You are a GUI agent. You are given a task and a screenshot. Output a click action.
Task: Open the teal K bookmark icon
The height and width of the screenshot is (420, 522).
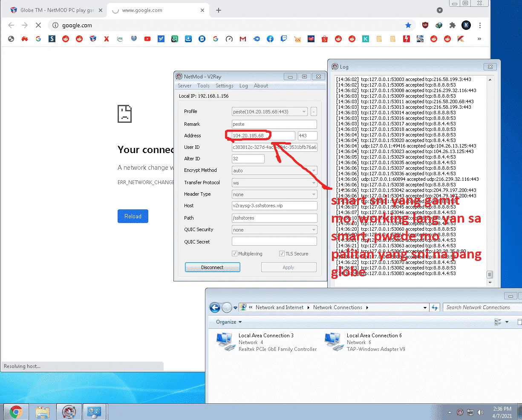(366, 39)
